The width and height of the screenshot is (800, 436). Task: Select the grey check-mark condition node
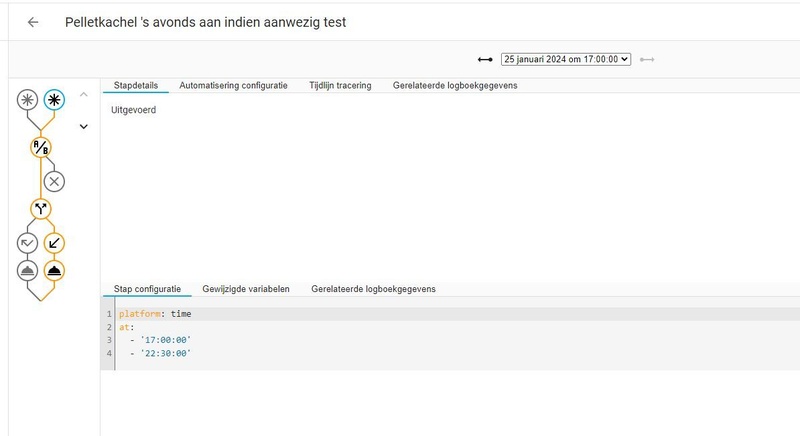click(28, 243)
